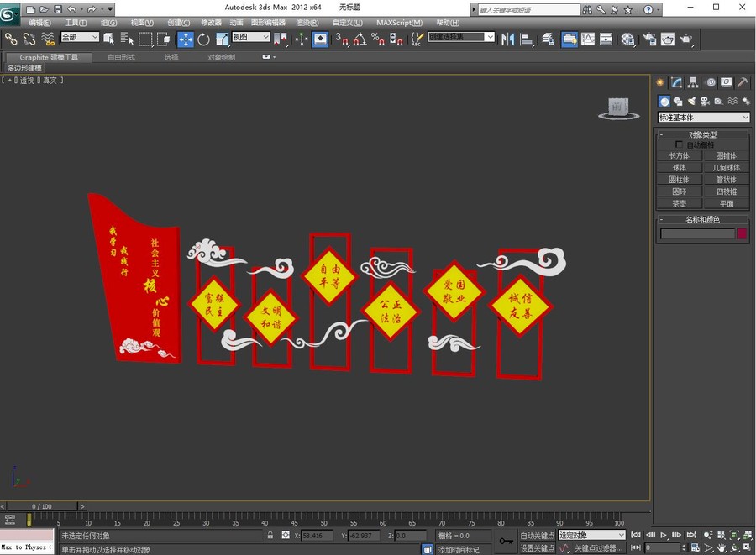Click the Mirror tool icon
The width and height of the screenshot is (756, 555).
click(x=507, y=39)
